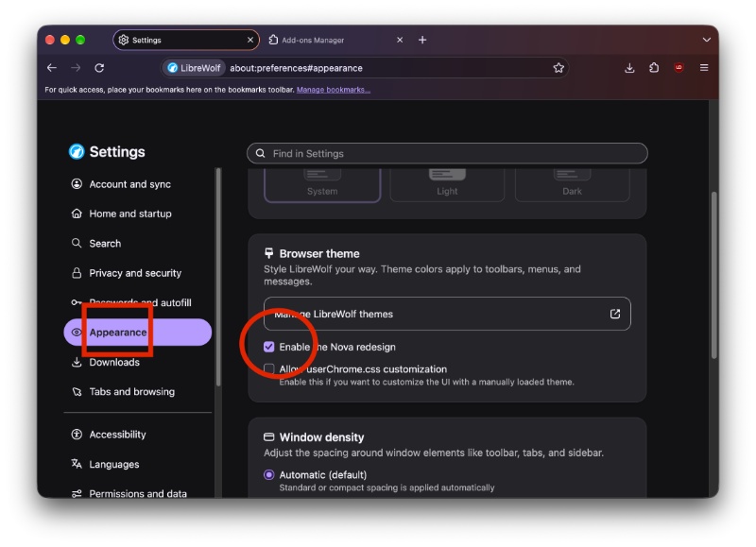The height and width of the screenshot is (547, 756).
Task: Click the Window density heading
Action: pos(321,437)
